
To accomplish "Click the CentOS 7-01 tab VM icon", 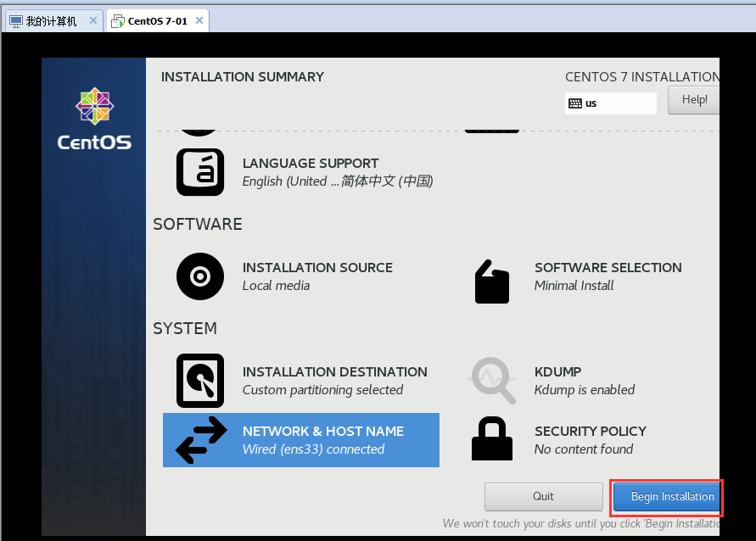I will pyautogui.click(x=118, y=21).
